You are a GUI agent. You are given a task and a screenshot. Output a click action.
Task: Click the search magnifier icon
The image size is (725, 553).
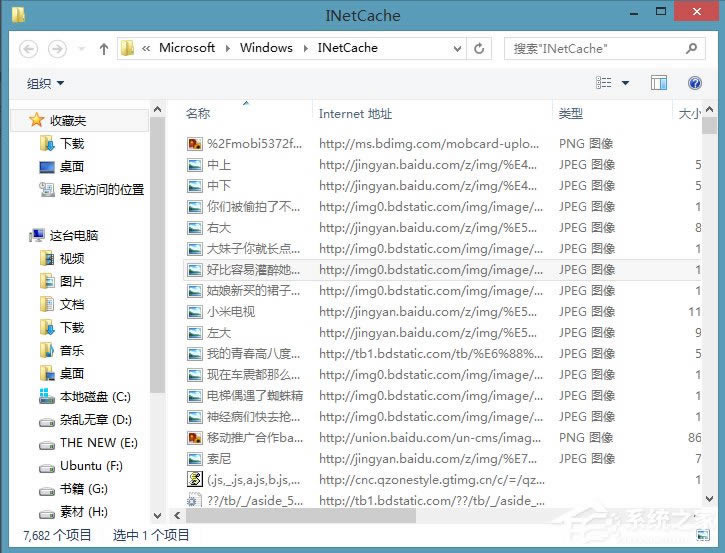pyautogui.click(x=691, y=48)
